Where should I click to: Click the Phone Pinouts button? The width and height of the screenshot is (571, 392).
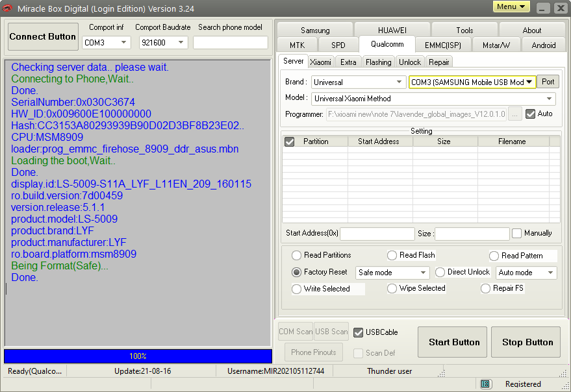point(314,352)
